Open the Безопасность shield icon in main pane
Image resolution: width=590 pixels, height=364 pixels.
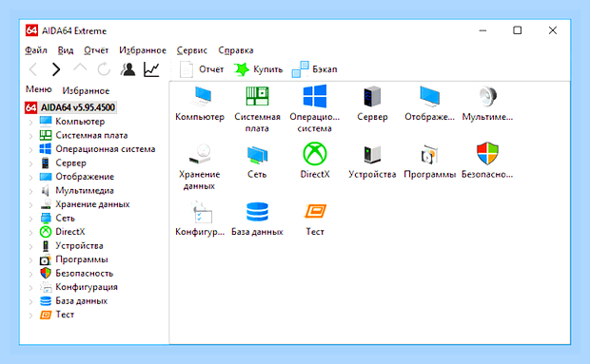(487, 154)
